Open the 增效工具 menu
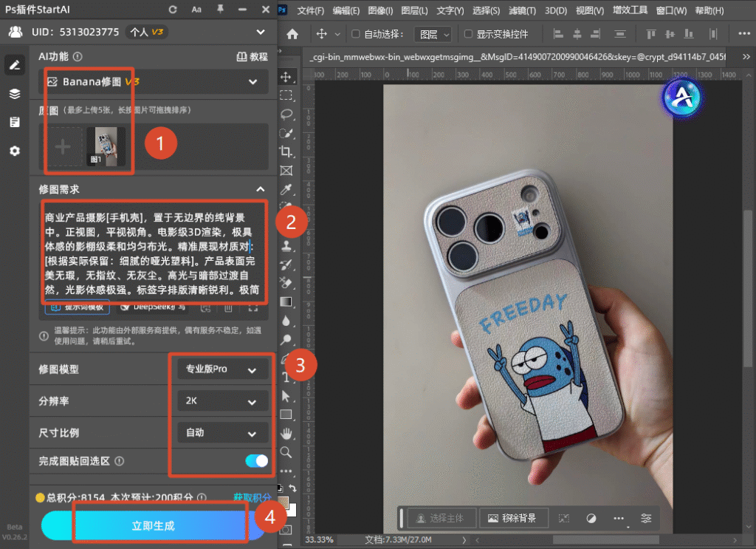 (630, 10)
